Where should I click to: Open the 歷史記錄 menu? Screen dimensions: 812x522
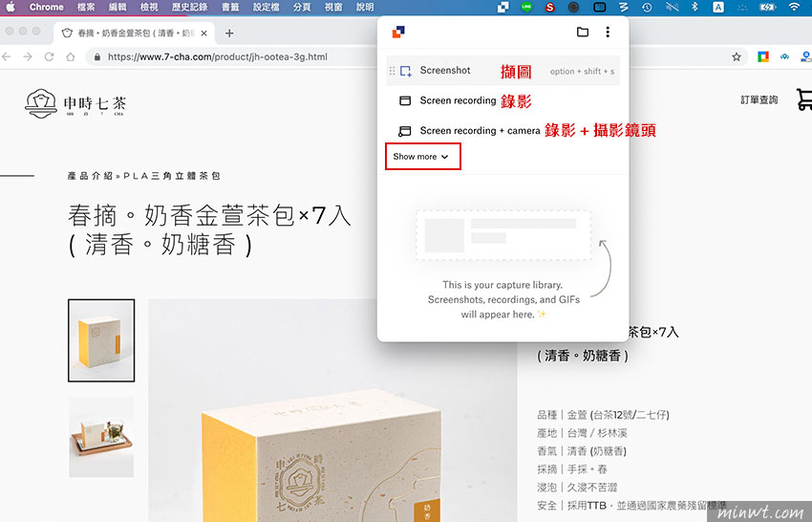tap(189, 7)
